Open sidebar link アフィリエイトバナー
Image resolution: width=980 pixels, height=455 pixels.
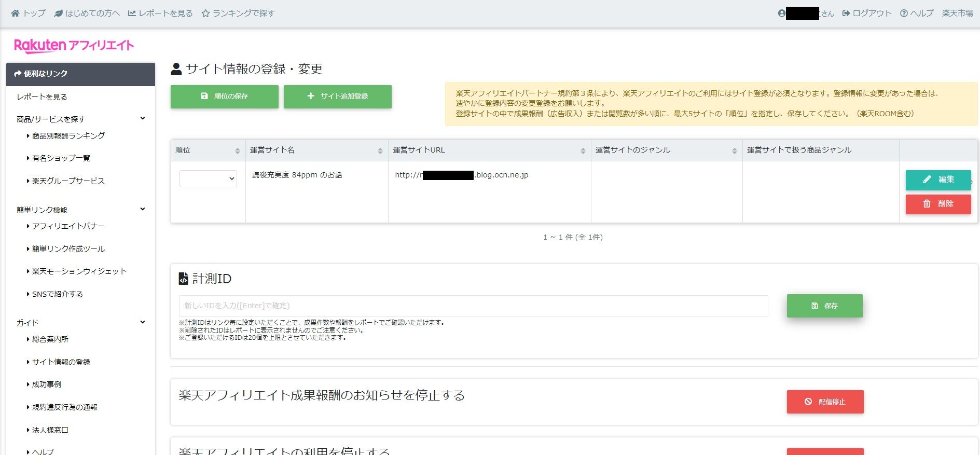[68, 226]
